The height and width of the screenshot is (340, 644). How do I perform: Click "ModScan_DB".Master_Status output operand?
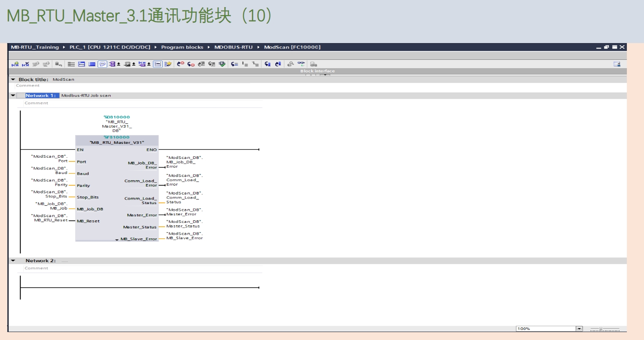(x=184, y=224)
